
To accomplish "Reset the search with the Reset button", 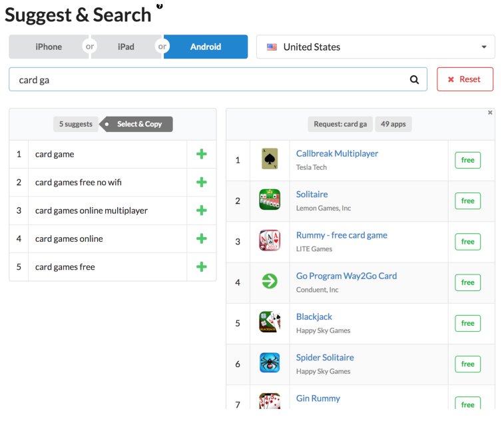I will [465, 79].
